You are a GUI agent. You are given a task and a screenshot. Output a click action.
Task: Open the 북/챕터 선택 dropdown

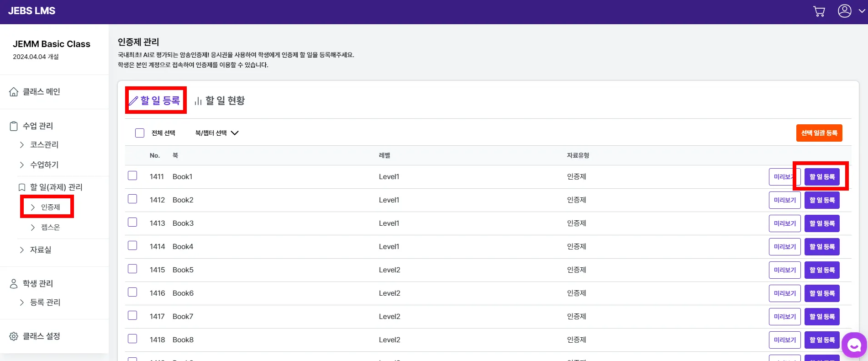pyautogui.click(x=217, y=133)
